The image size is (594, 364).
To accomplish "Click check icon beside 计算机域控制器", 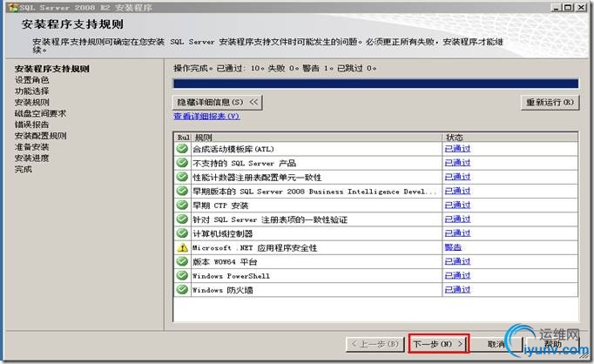I will coord(182,233).
